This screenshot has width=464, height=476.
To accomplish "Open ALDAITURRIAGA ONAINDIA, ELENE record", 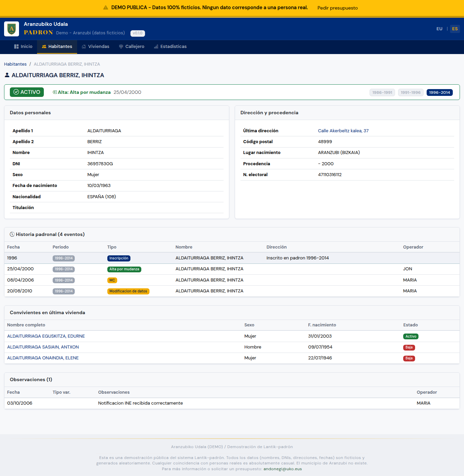I will pyautogui.click(x=43, y=358).
